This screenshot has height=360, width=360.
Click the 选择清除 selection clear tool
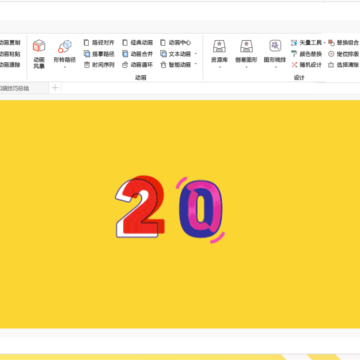[344, 65]
